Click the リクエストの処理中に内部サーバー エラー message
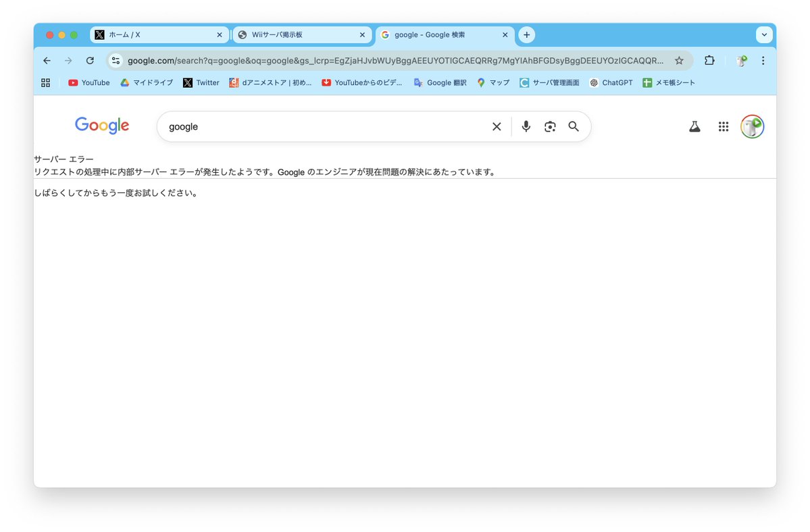The height and width of the screenshot is (532, 810). [x=265, y=172]
